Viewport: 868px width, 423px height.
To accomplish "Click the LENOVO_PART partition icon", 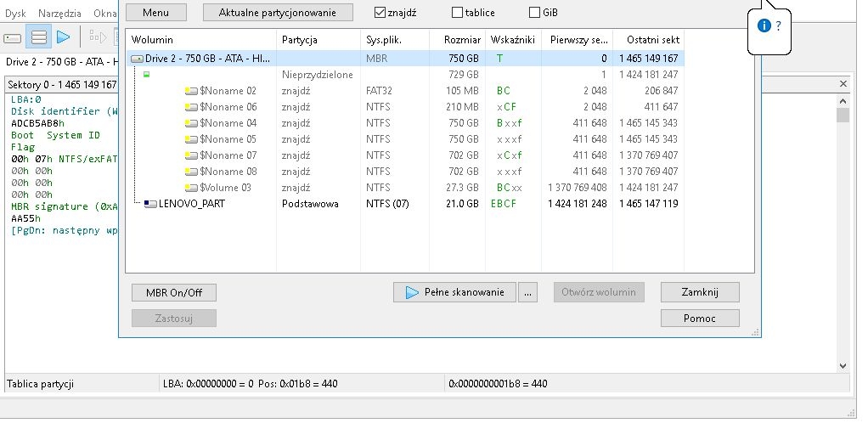I will 150,204.
